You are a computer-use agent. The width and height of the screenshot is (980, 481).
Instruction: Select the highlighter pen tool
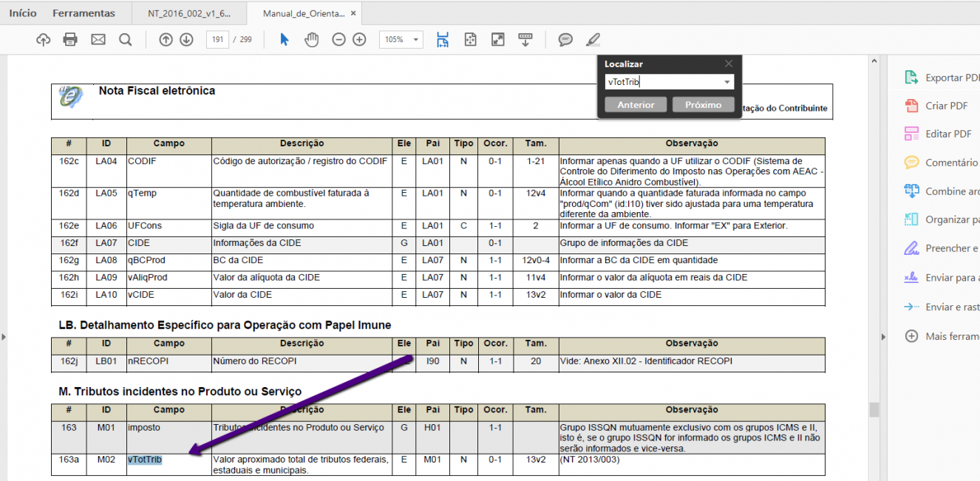coord(593,40)
